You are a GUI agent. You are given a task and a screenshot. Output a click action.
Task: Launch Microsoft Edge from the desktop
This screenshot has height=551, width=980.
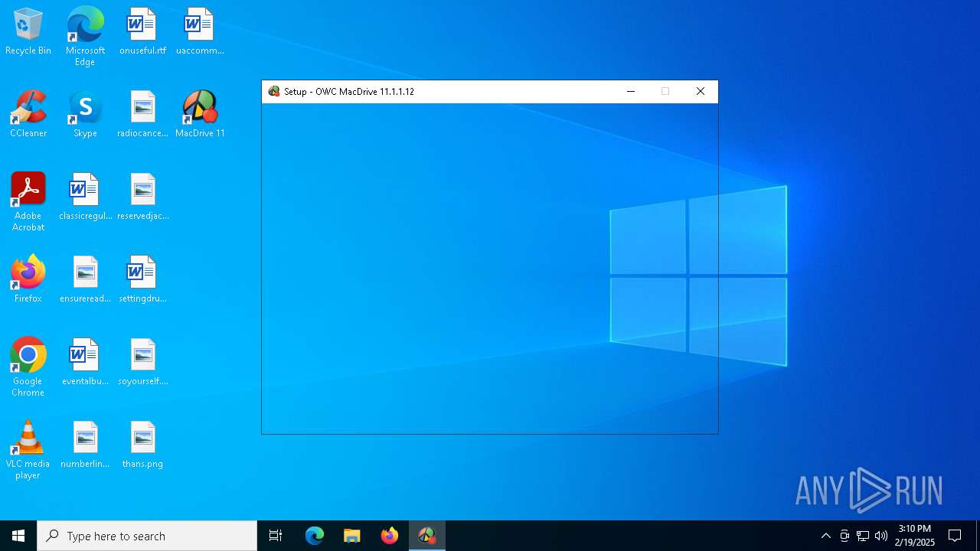(85, 37)
